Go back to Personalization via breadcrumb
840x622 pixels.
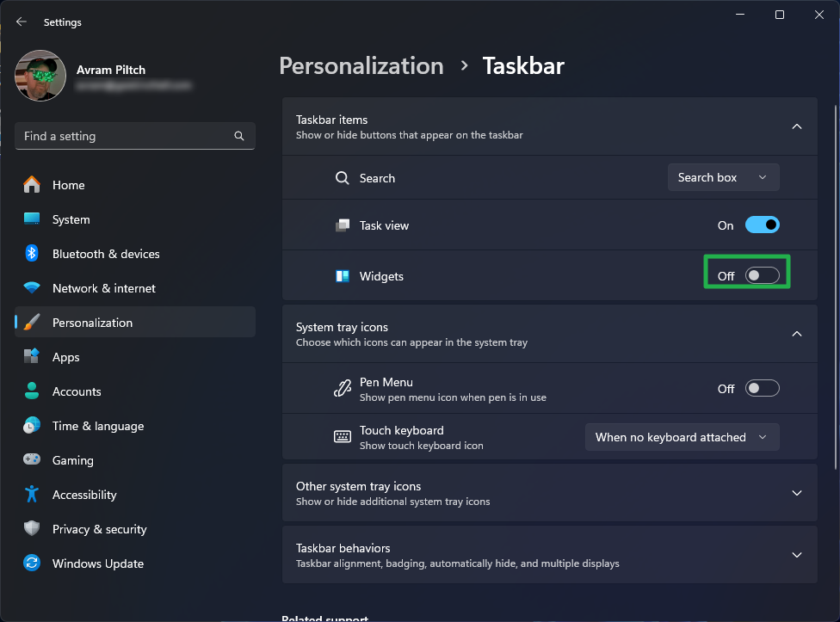[361, 65]
